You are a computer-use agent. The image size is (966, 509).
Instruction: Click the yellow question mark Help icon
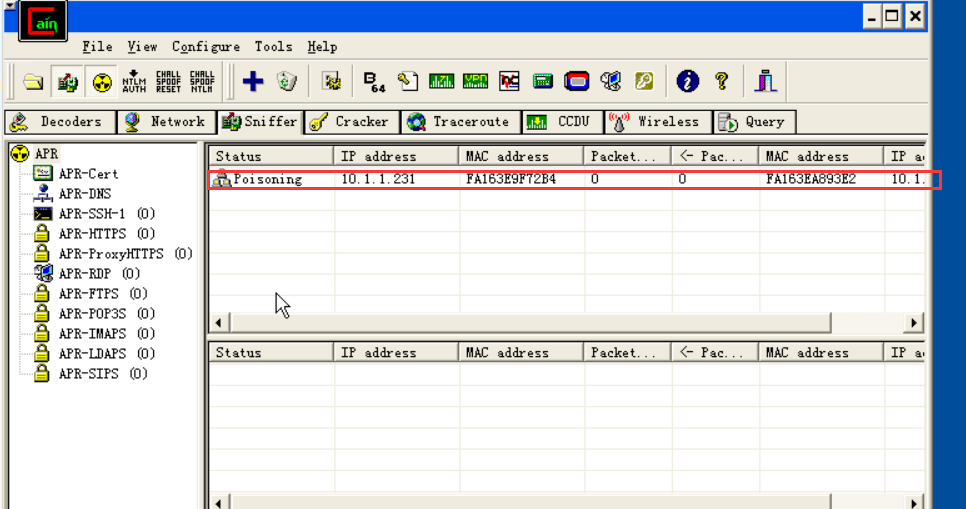point(721,81)
